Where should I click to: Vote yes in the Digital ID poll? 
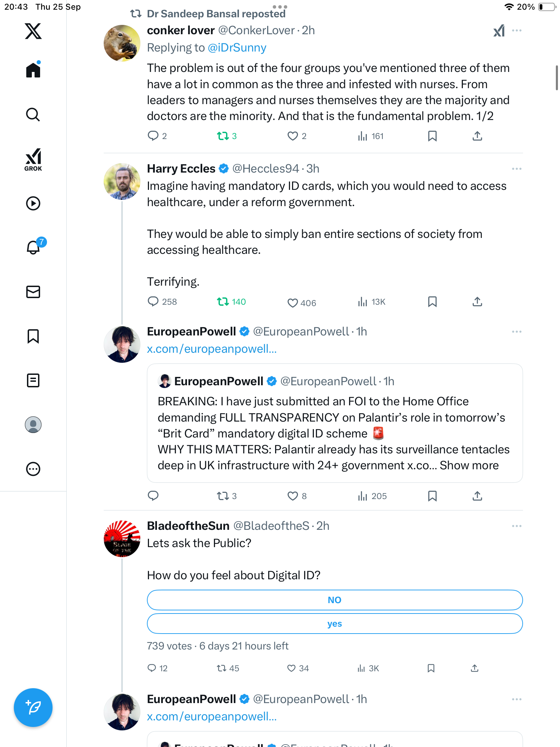[x=334, y=624]
